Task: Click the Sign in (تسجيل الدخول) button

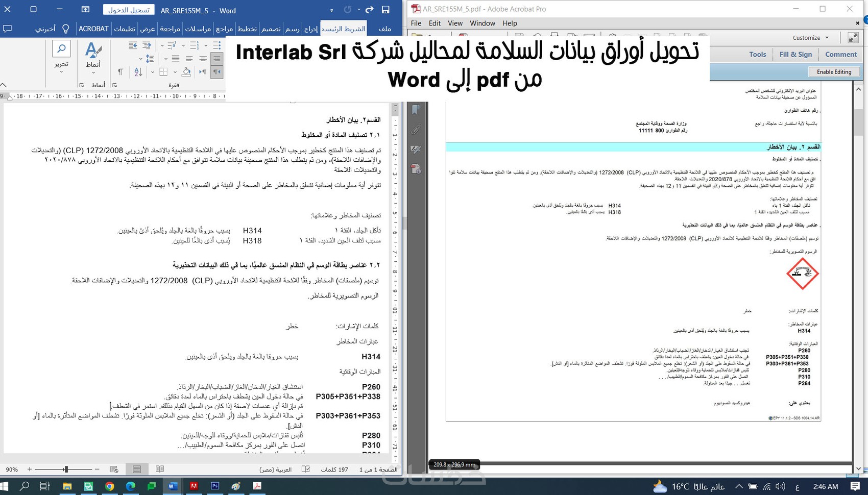Action: point(129,10)
